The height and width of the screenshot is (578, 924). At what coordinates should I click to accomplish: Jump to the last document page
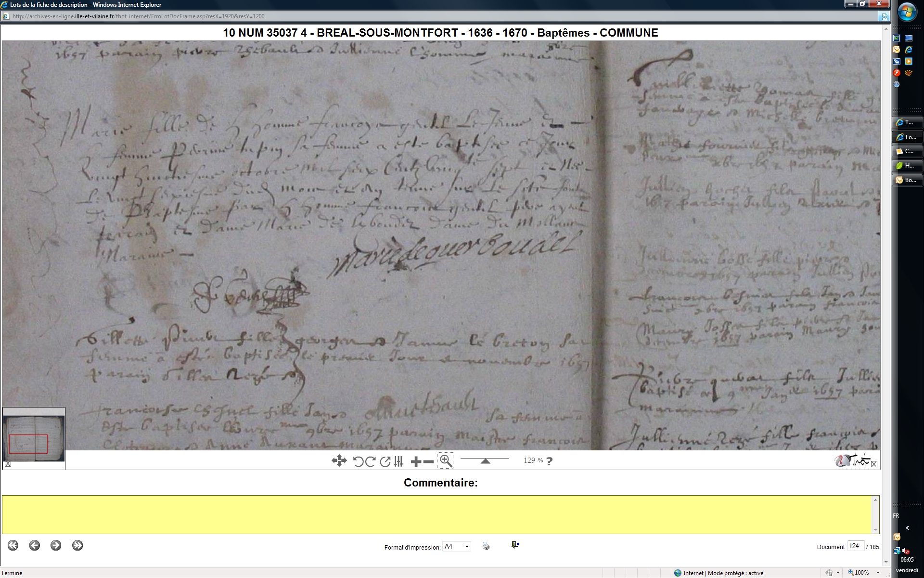[77, 545]
